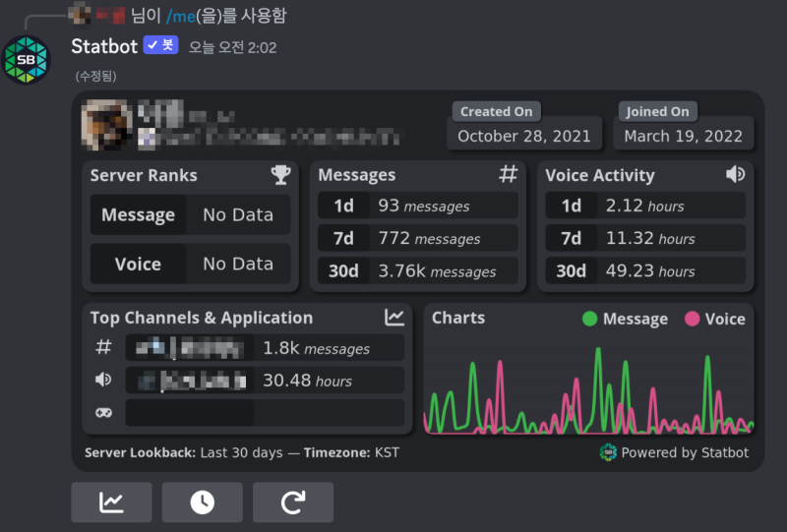The image size is (787, 532).
Task: Click the Joined On date March 19, 2022
Action: pyautogui.click(x=683, y=136)
